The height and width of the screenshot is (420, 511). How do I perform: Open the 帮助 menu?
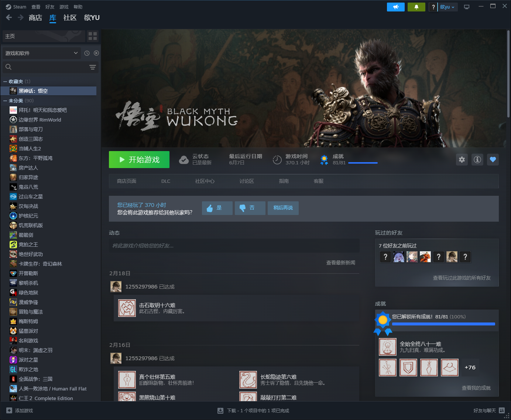pyautogui.click(x=78, y=7)
